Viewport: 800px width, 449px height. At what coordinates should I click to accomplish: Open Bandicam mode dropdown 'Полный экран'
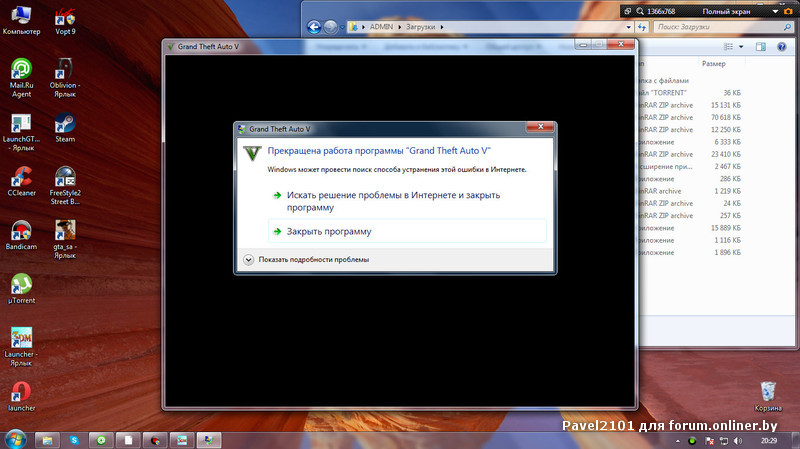coord(739,11)
